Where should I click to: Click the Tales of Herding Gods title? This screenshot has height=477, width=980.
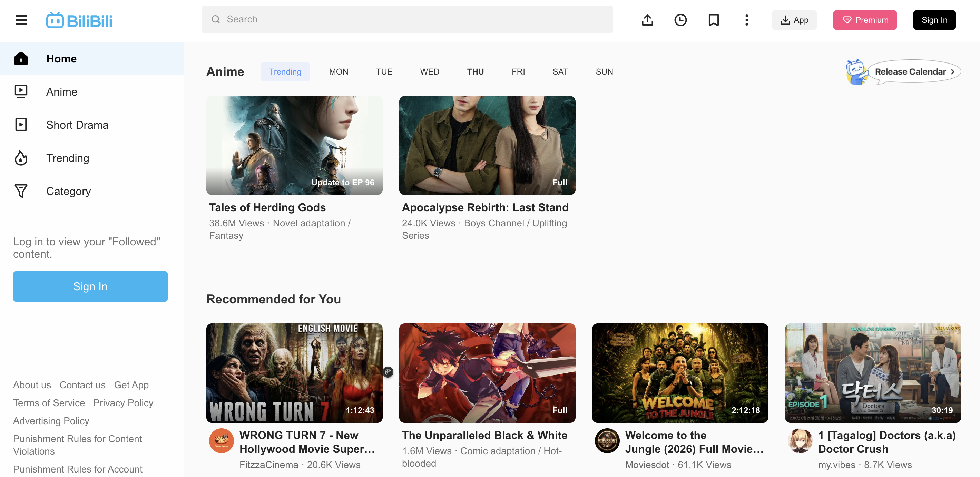tap(267, 207)
